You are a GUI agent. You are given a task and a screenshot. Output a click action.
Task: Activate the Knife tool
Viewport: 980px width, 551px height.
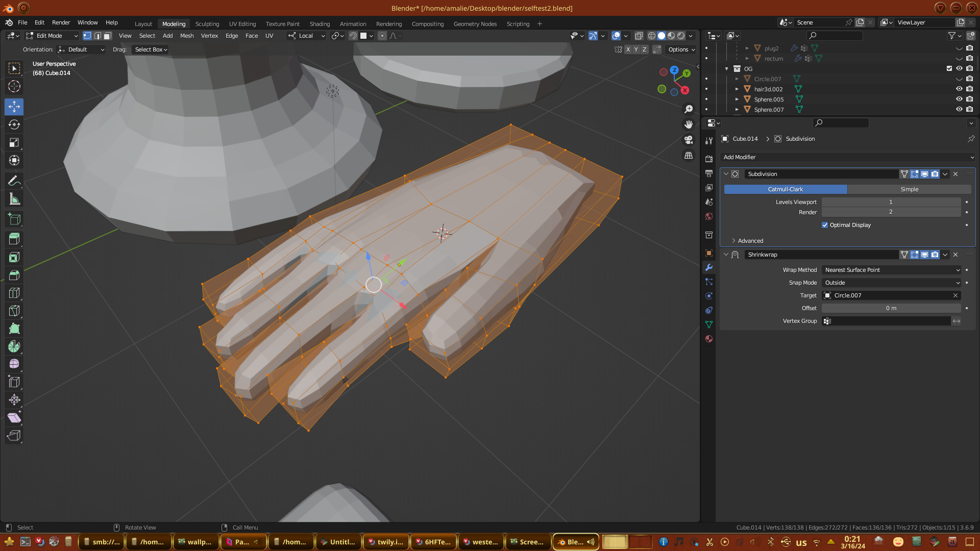[14, 311]
